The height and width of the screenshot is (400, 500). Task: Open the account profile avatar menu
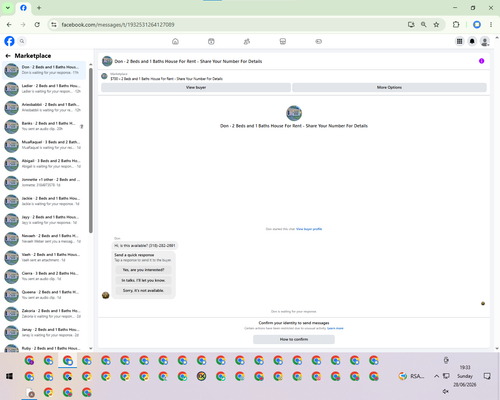[485, 41]
